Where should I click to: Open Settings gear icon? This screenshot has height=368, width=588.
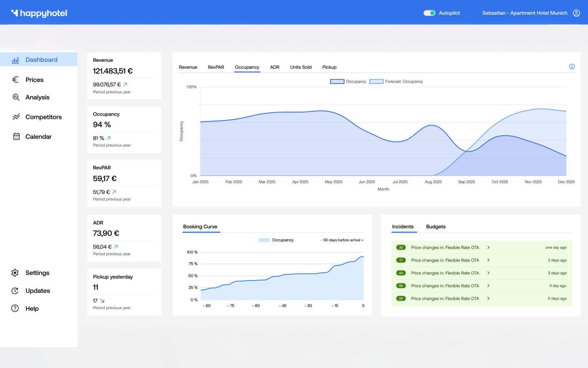[15, 273]
